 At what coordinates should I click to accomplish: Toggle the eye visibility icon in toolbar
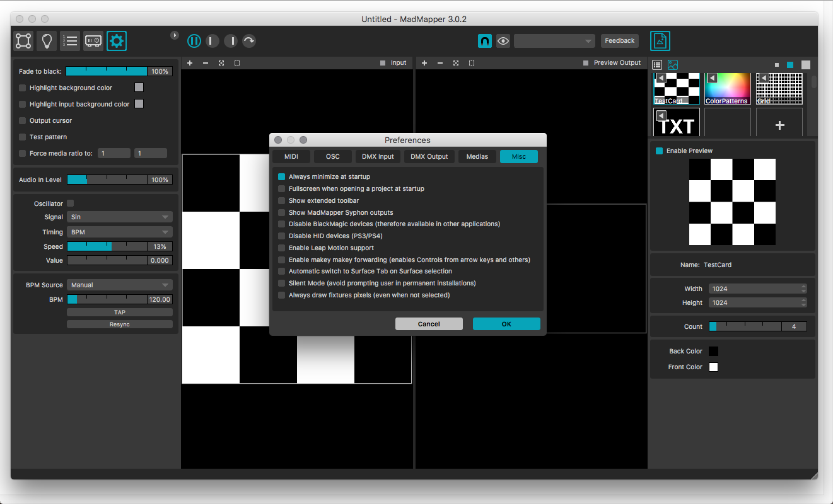(x=503, y=41)
